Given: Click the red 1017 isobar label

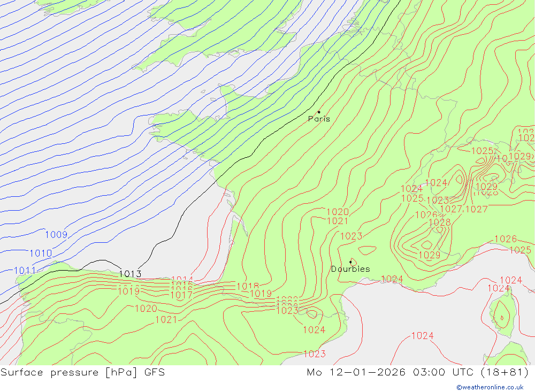Looking at the screenshot, I should click(181, 295).
